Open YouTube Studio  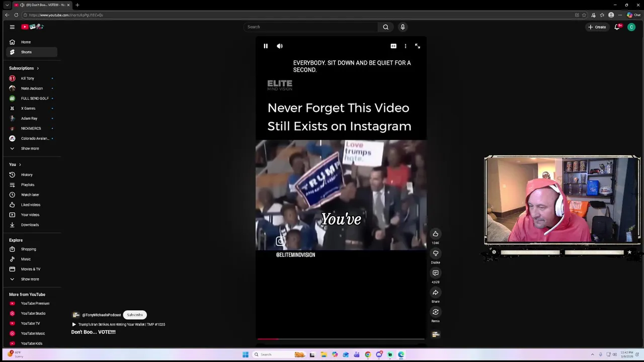click(32, 314)
